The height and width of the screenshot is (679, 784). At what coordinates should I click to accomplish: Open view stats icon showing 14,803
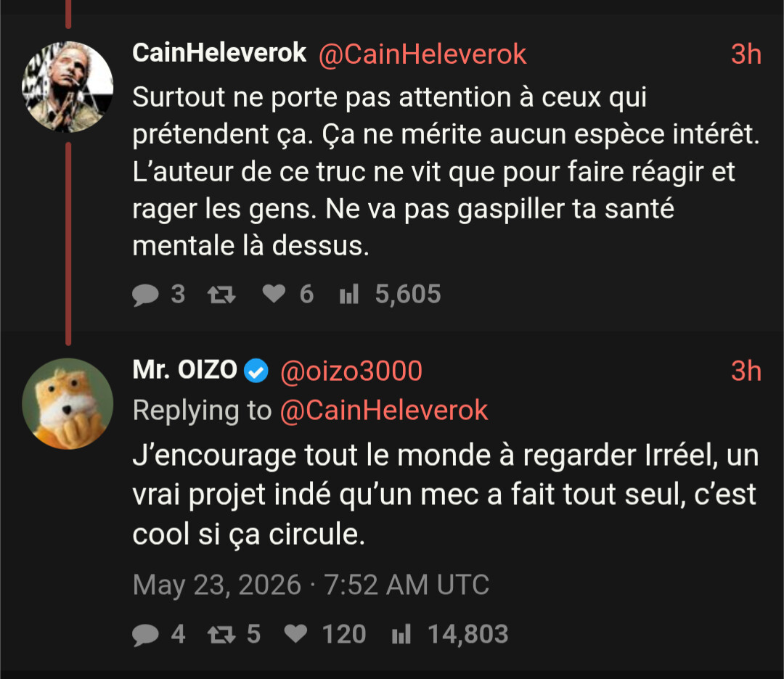click(x=401, y=635)
